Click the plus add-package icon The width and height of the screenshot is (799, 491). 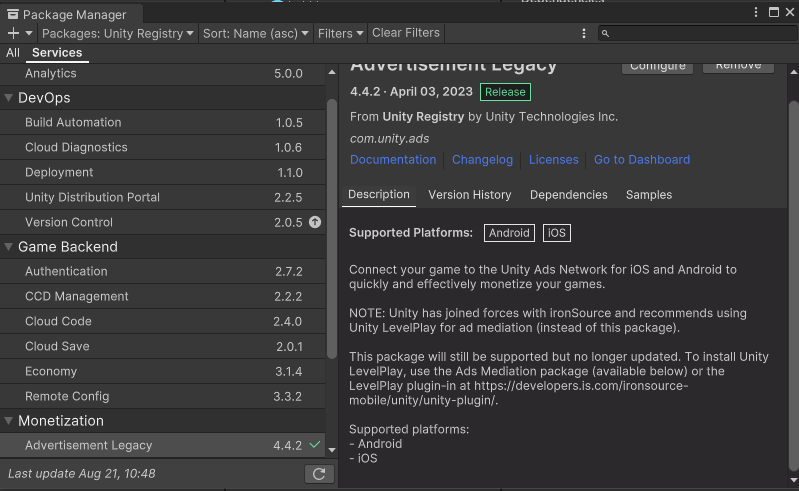pos(13,34)
